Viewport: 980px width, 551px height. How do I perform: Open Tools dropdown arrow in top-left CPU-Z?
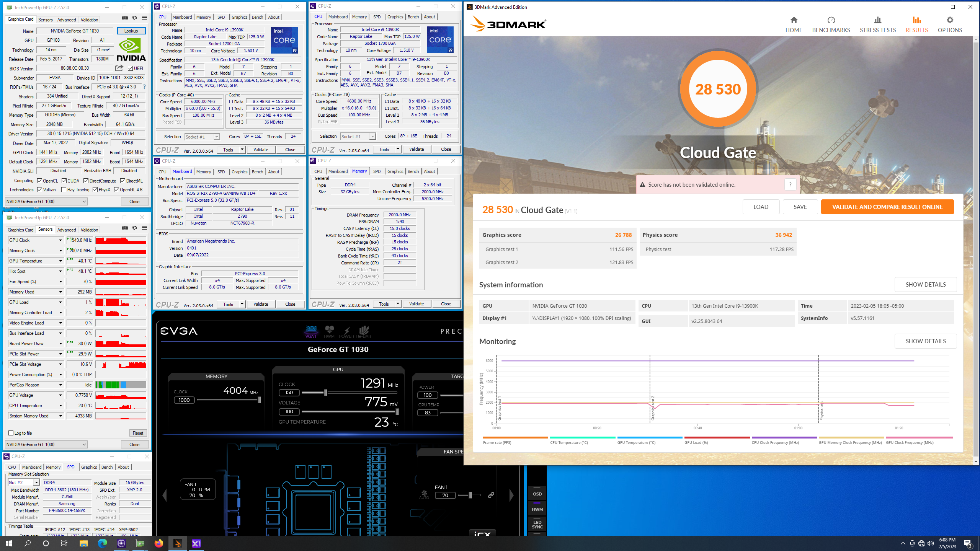click(242, 150)
